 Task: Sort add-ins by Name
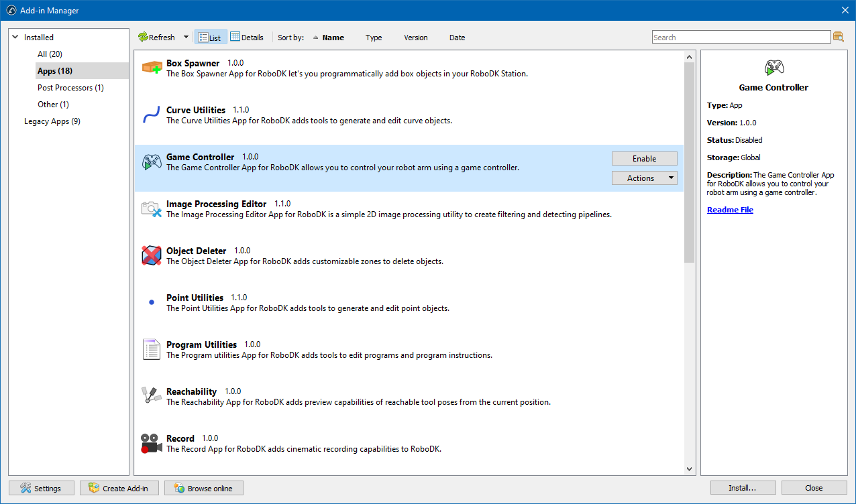click(x=333, y=38)
